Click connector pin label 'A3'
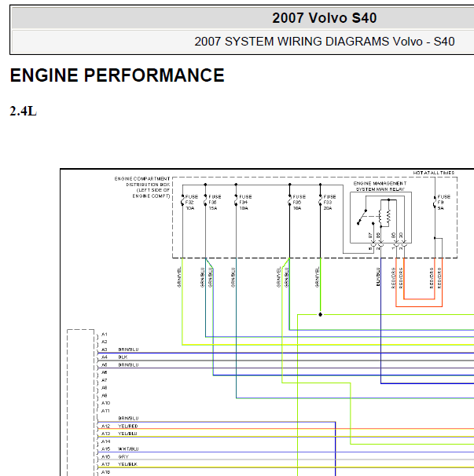The height and width of the screenshot is (476, 474). [x=105, y=350]
